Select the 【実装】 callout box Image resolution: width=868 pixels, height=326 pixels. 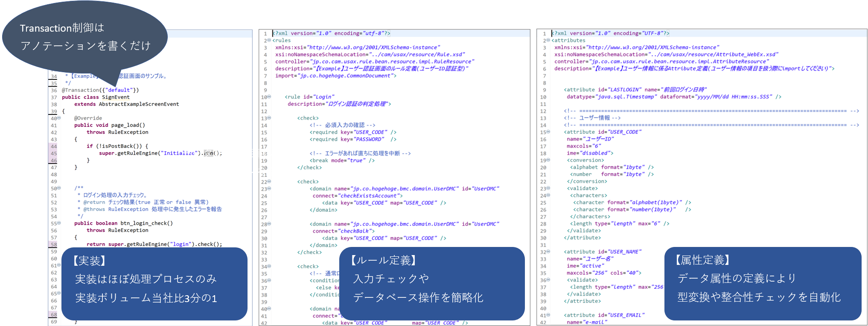(x=154, y=283)
